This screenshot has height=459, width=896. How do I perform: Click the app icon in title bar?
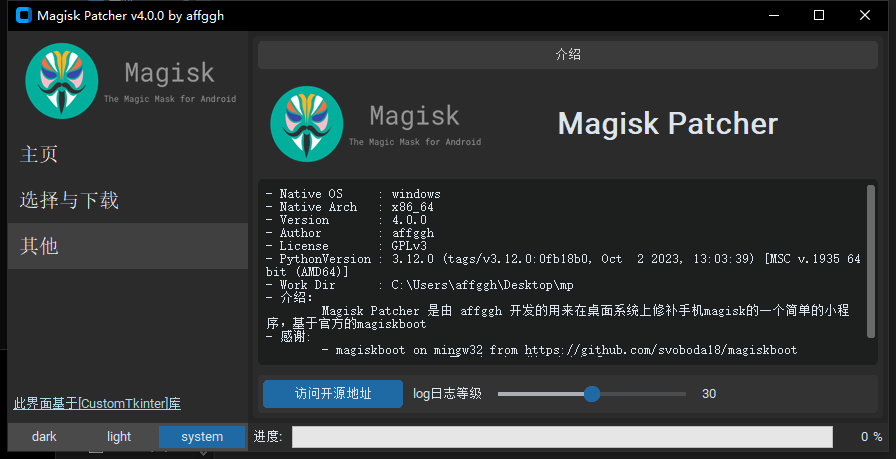tap(23, 15)
